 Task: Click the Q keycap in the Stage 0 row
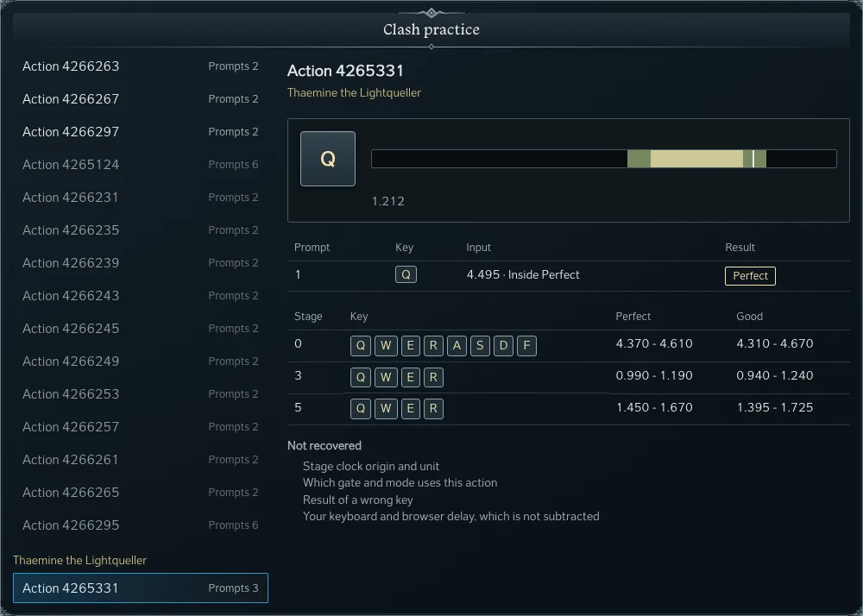[x=361, y=345]
